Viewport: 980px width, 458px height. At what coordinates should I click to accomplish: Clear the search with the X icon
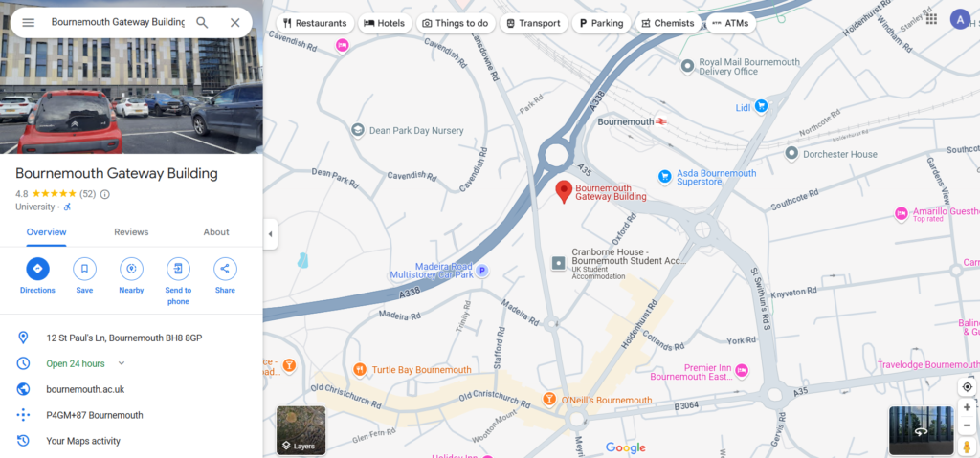click(235, 23)
